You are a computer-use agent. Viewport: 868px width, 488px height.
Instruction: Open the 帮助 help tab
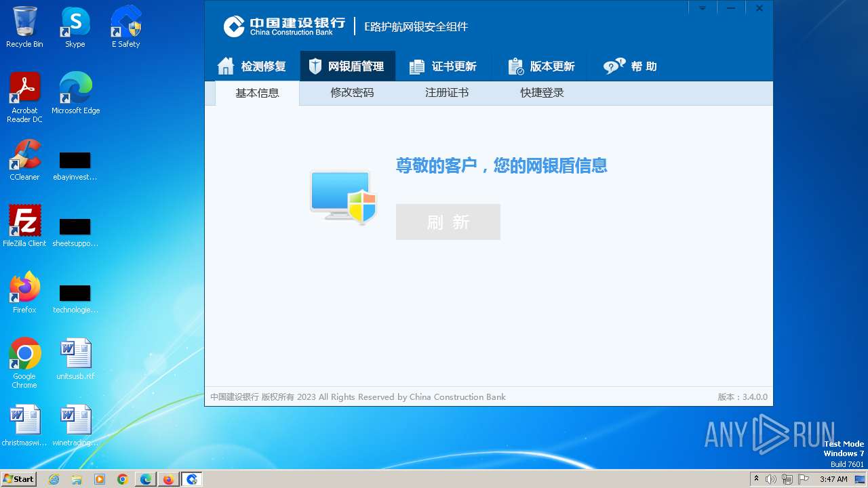coord(630,66)
